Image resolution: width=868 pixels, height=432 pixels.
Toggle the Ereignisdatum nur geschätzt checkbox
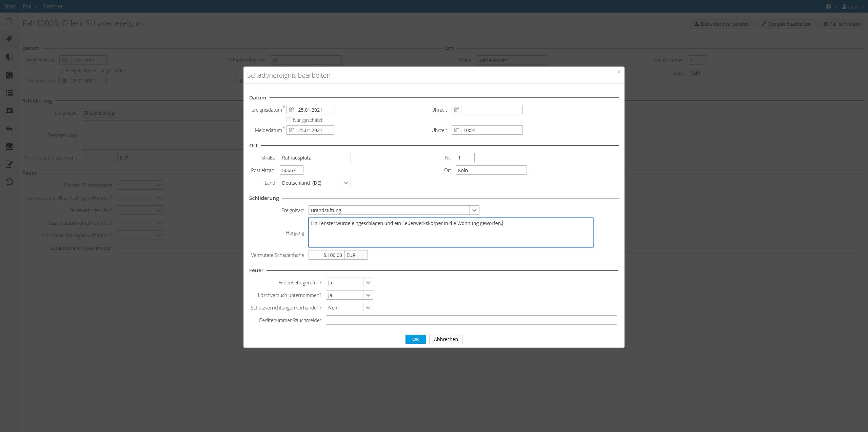[62, 70]
